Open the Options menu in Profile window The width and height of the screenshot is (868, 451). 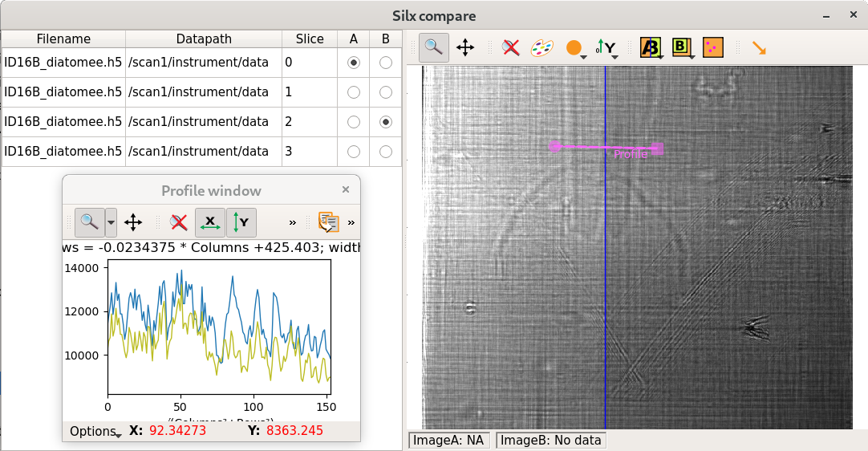pyautogui.click(x=95, y=431)
